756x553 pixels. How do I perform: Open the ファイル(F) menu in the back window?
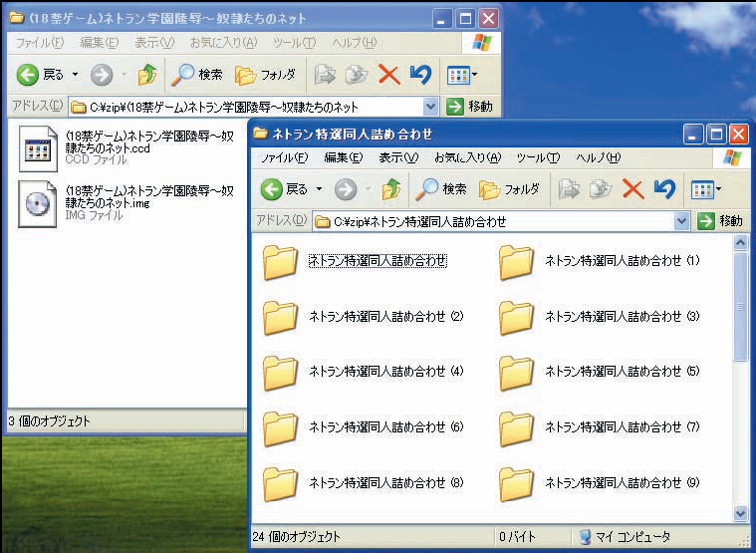click(x=40, y=43)
